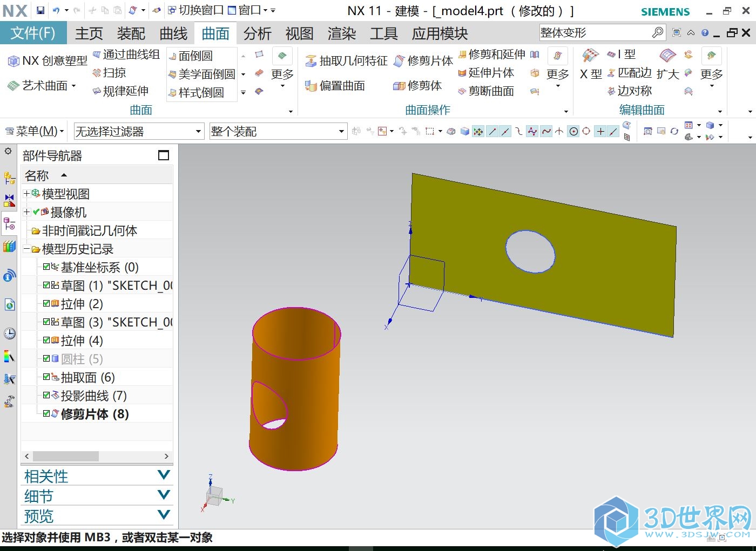Click the Save icon in title bar

coord(40,10)
